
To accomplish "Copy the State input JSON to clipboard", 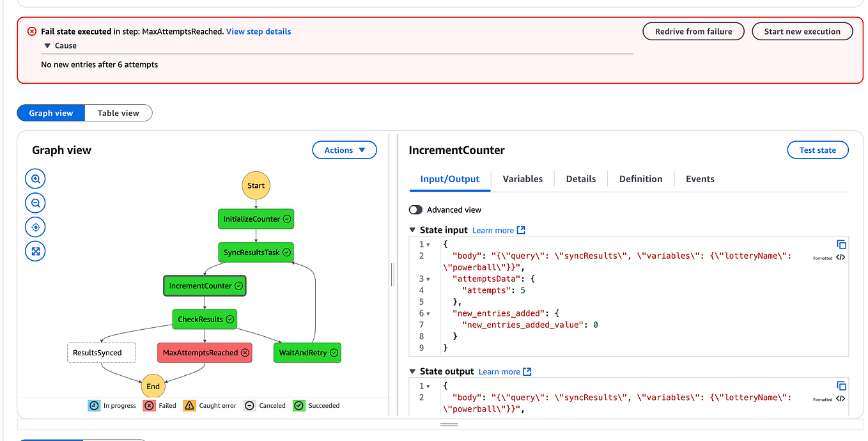I will [x=841, y=244].
